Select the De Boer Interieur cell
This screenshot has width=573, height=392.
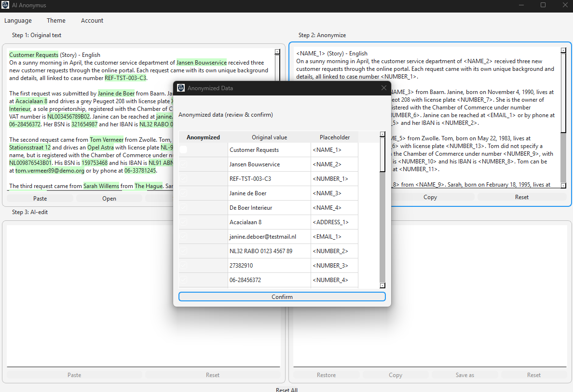[x=269, y=207]
